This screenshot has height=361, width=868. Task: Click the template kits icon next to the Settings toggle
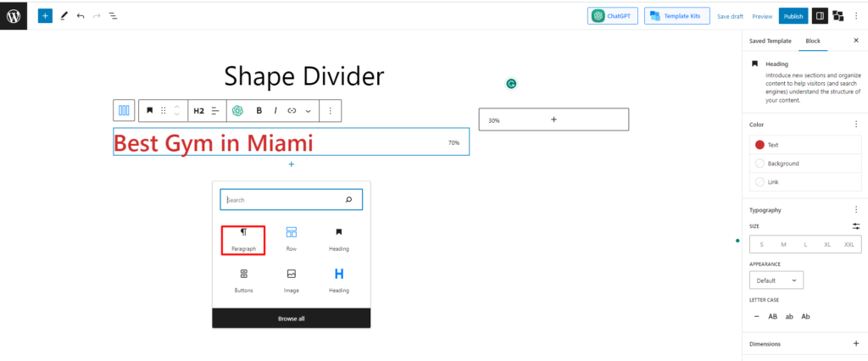838,16
